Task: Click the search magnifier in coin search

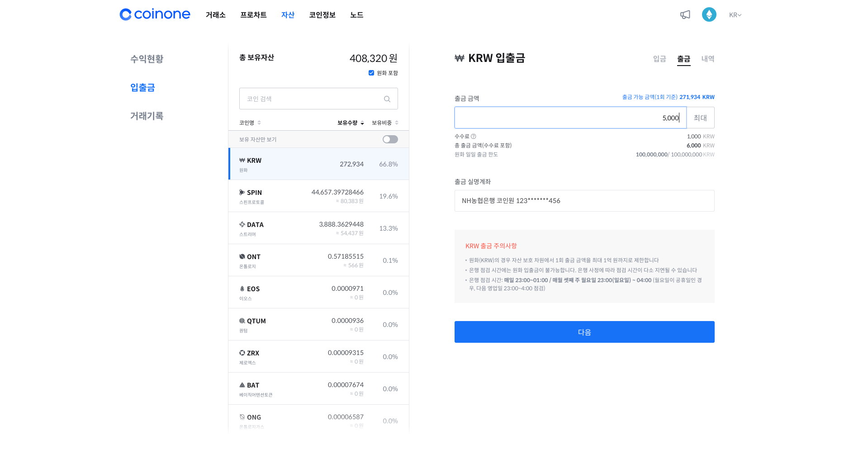Action: [x=387, y=99]
